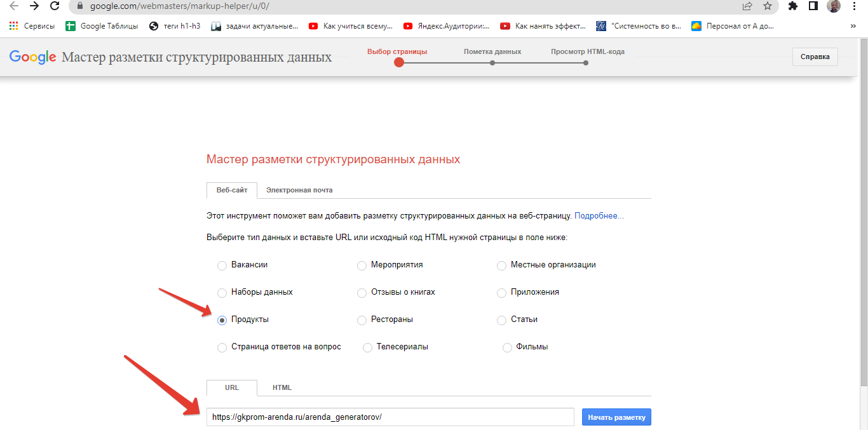Select Местные организации radio button
Screen dimensions: 868x430
coord(501,265)
